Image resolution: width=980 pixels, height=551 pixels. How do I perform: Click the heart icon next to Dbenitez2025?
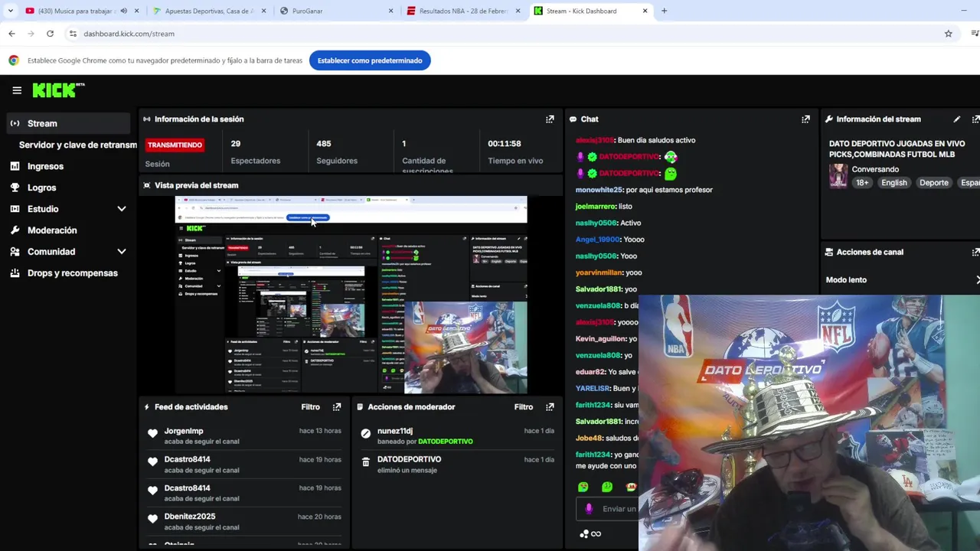(152, 520)
